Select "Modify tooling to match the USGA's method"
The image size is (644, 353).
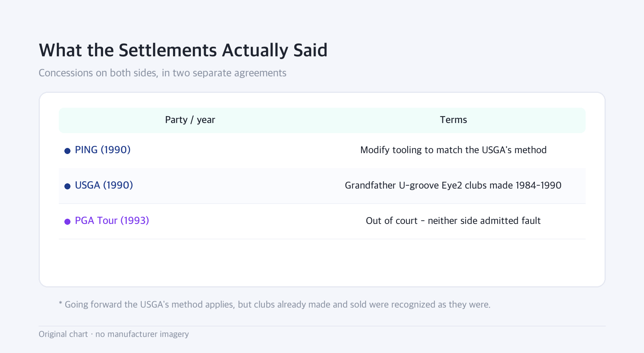453,150
